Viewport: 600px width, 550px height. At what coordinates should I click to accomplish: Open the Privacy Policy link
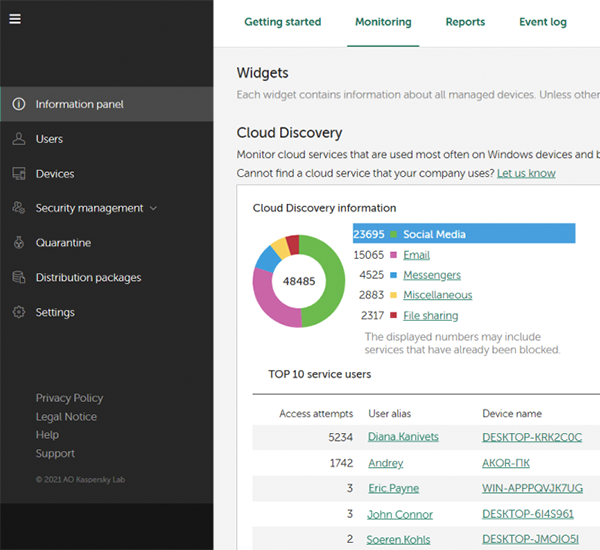click(69, 398)
